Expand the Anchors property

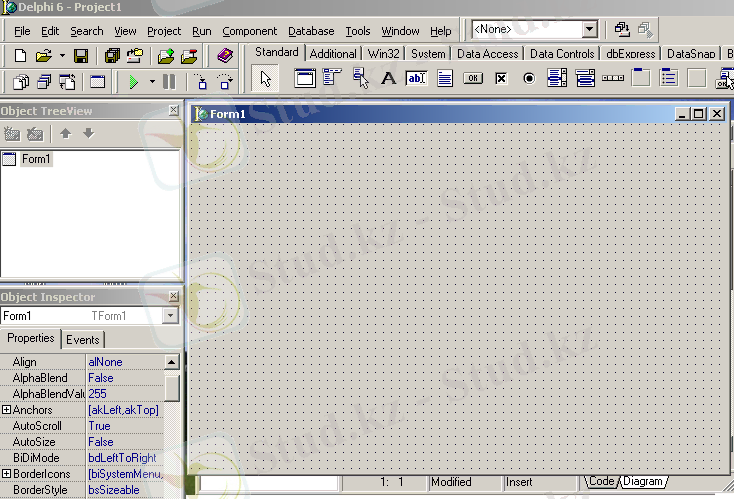pos(6,410)
